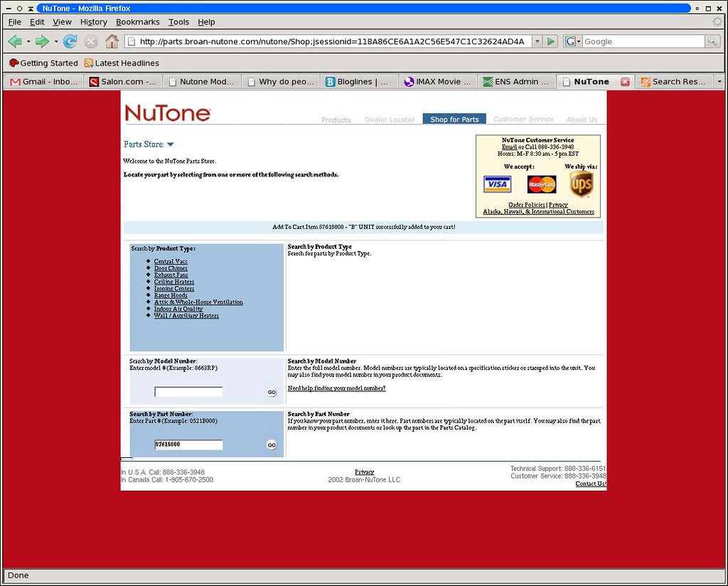The image size is (728, 586).
Task: Open the Edit menu
Action: point(37,22)
